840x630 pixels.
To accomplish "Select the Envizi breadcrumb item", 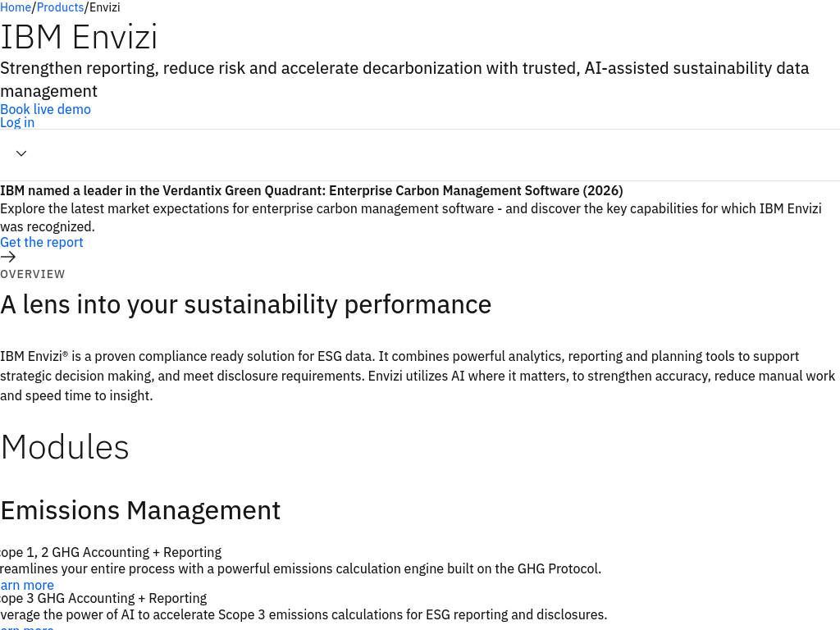I will [104, 7].
